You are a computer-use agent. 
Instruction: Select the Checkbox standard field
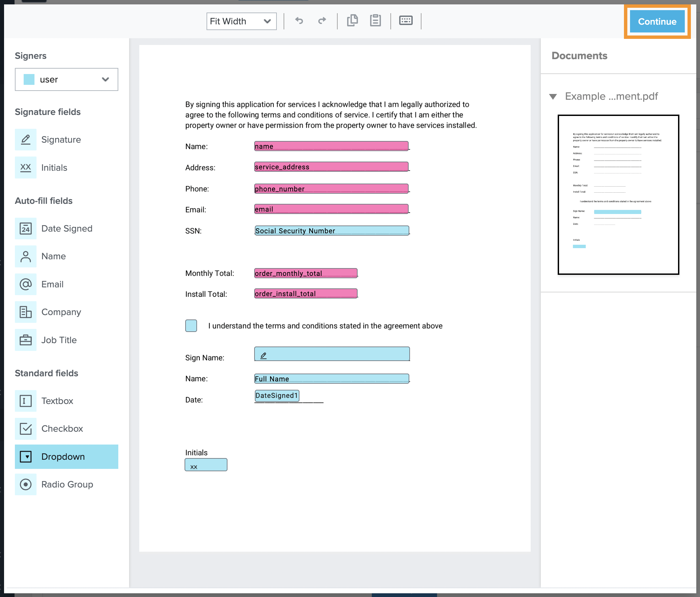tap(62, 429)
